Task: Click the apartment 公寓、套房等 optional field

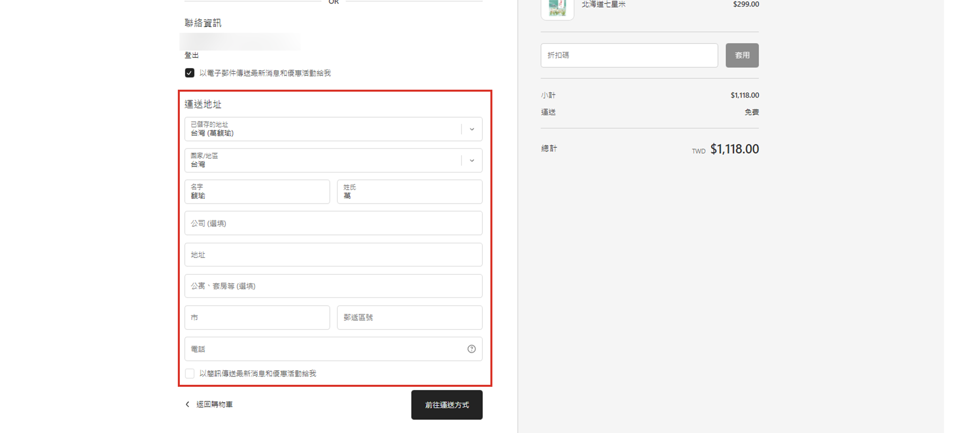Action: 333,286
